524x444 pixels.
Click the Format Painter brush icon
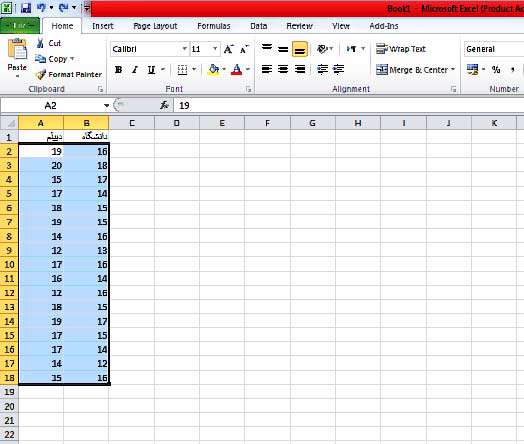[41, 75]
